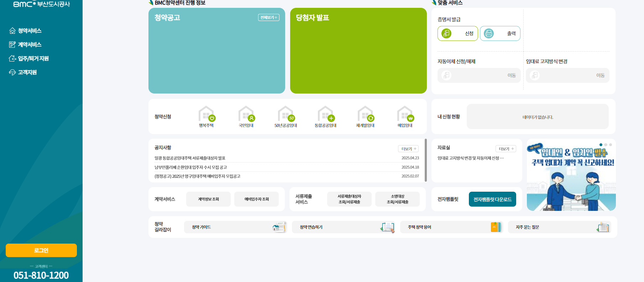This screenshot has width=644, height=282.
Task: Open 자주 묻는 질문 in 청약 길라잡이
Action: point(560,227)
